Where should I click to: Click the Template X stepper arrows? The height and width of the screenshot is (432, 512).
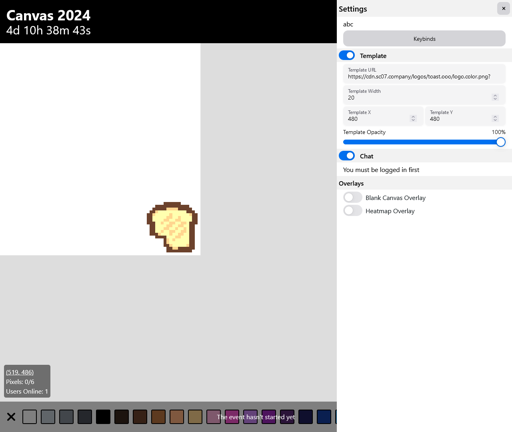coord(413,118)
